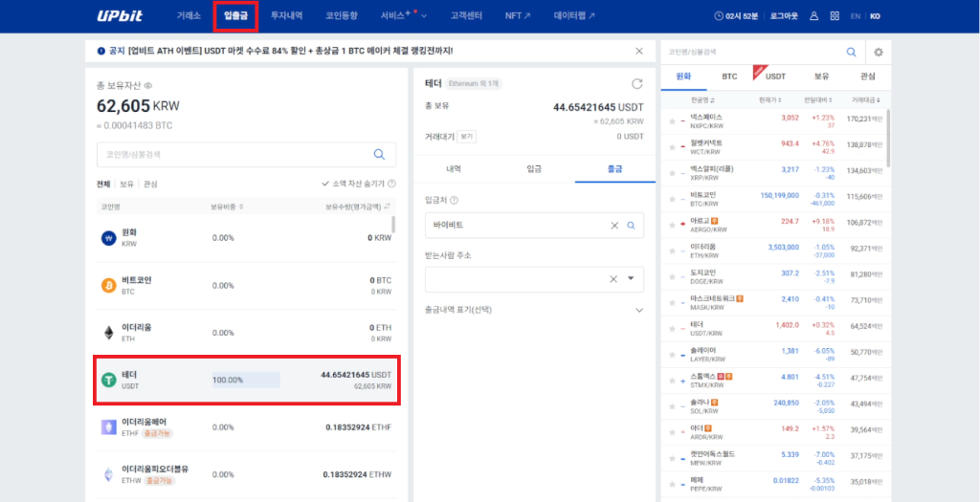This screenshot has height=502, width=980.
Task: Click the help icon next to 입금처
Action: [x=454, y=201]
